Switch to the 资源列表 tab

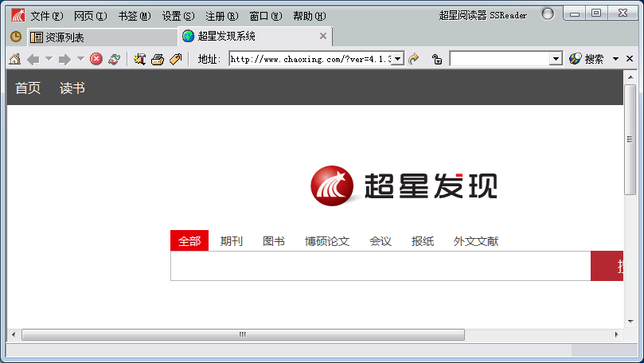pos(103,37)
